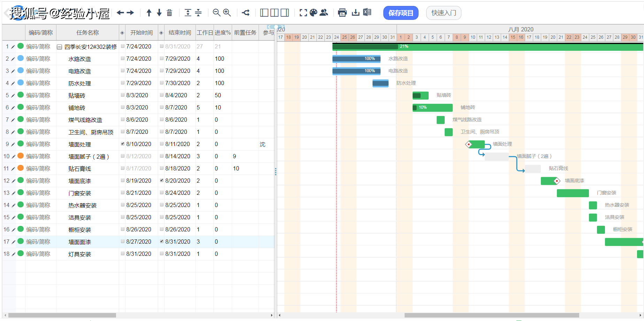Image resolution: width=644 pixels, height=321 pixels.
Task: Click the critical path share icon
Action: point(246,13)
